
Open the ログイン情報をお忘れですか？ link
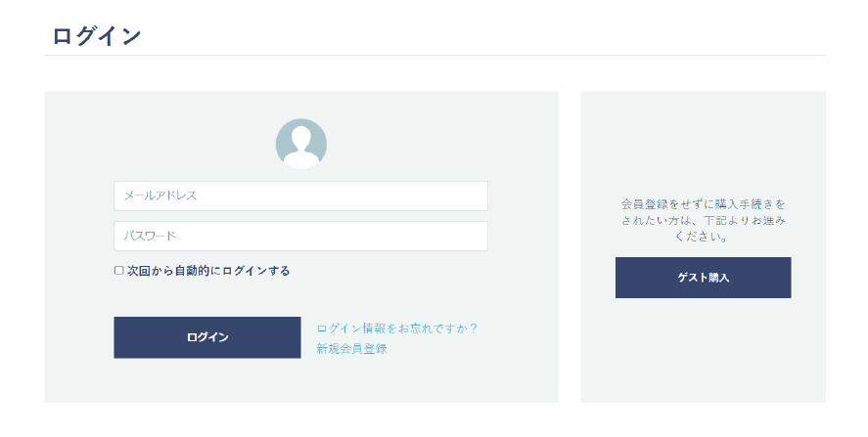[x=397, y=328]
